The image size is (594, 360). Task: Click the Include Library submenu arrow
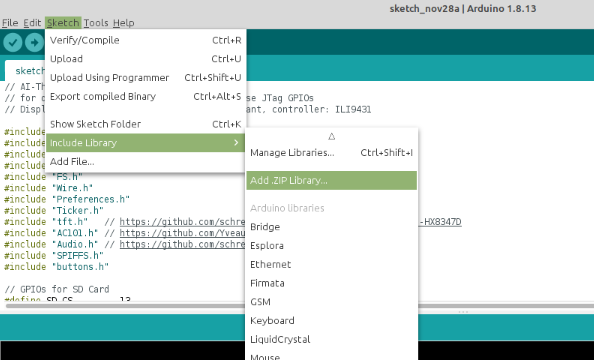pos(236,142)
